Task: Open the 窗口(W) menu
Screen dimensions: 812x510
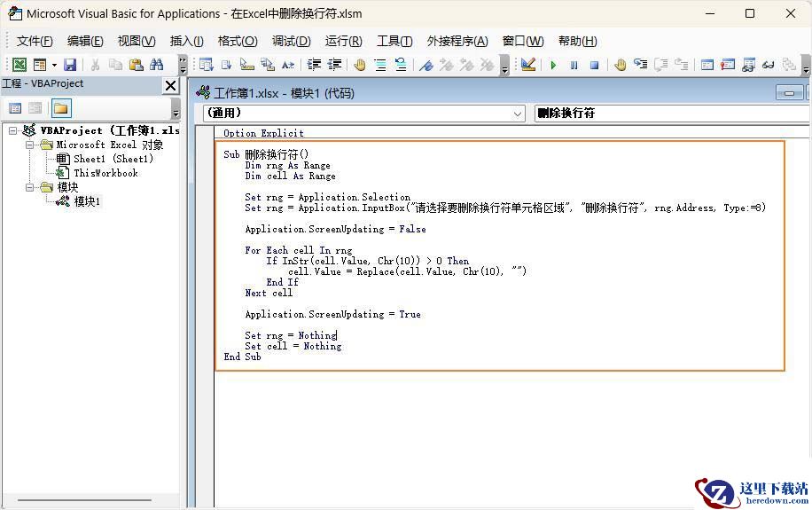Action: pyautogui.click(x=523, y=41)
